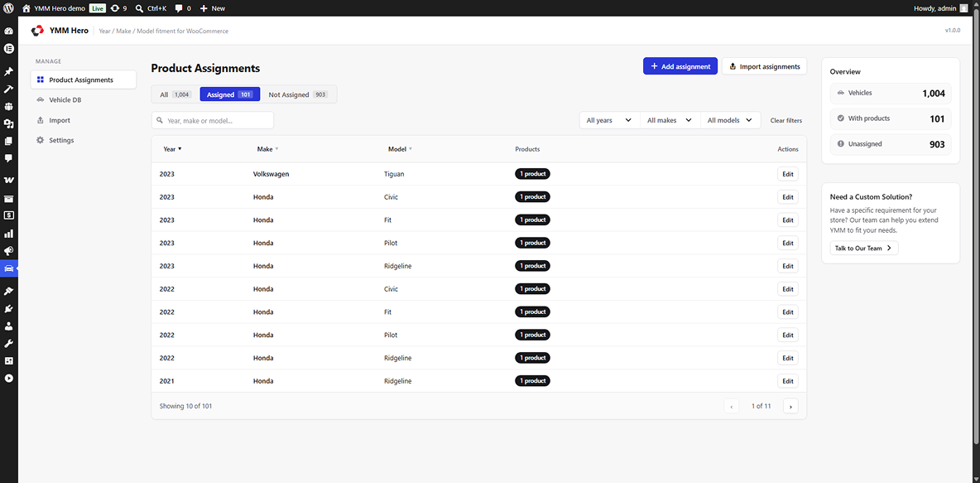Open WooCommerce icon in sidebar
This screenshot has width=980, height=483.
point(9,180)
